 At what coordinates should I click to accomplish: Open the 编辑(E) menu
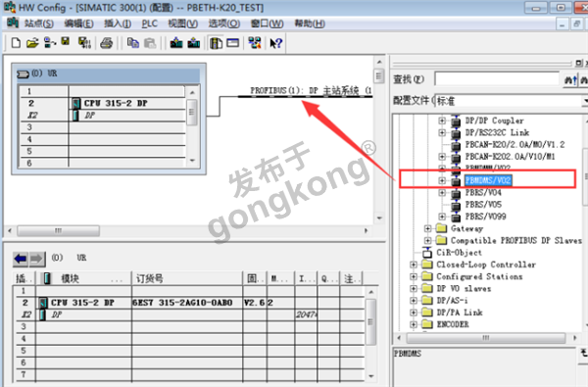(x=78, y=24)
